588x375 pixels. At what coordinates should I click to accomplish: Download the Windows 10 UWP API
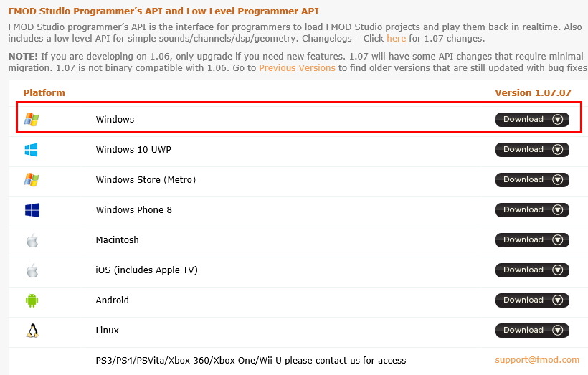click(x=523, y=150)
